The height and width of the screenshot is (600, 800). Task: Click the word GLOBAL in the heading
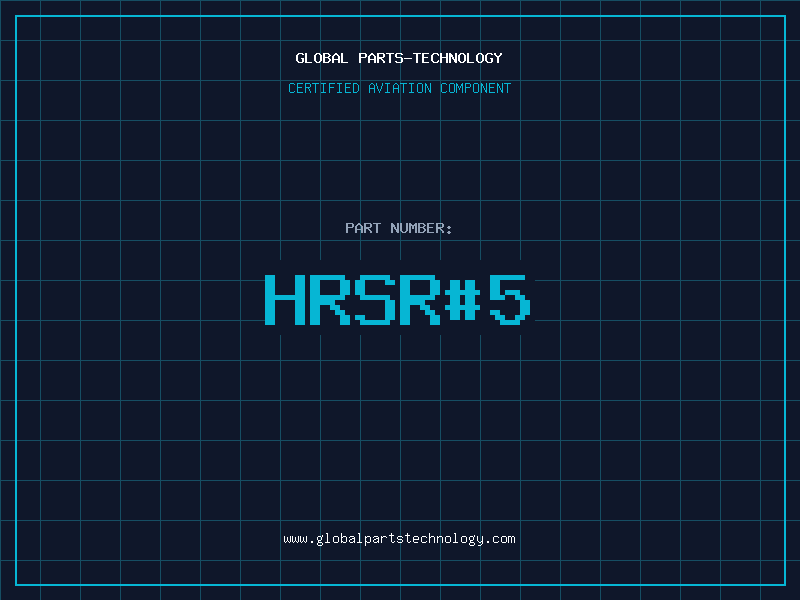[322, 58]
